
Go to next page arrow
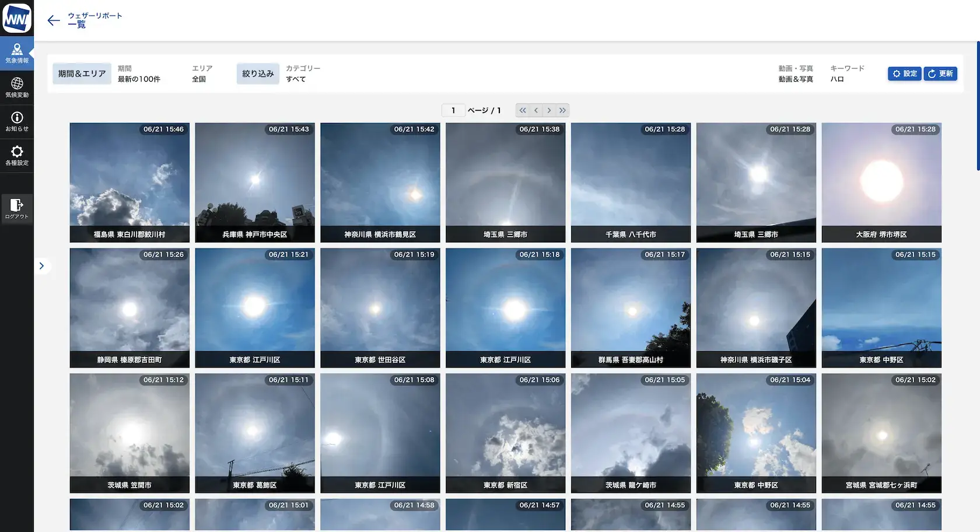(x=549, y=110)
